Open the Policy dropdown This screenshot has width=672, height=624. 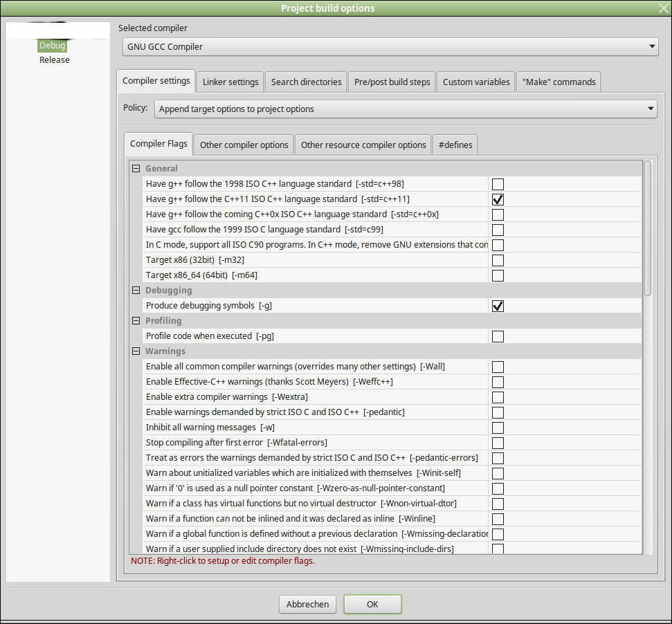coord(406,109)
